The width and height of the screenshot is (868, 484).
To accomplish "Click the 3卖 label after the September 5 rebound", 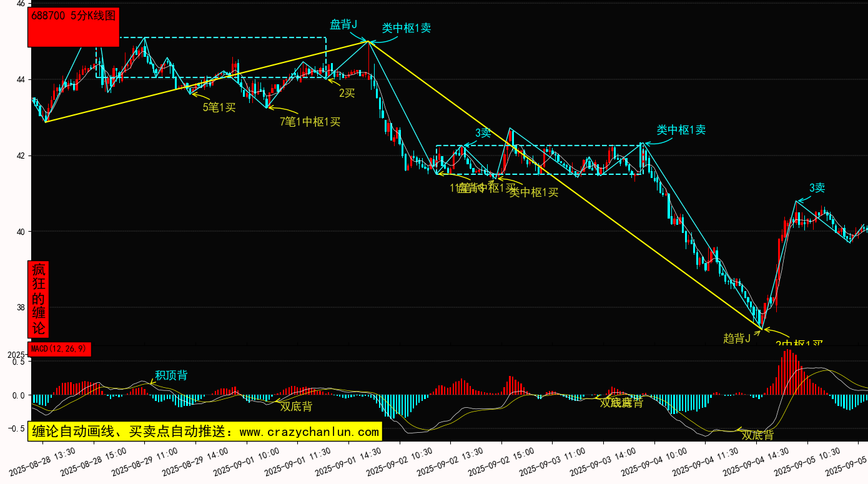I will click(x=817, y=188).
